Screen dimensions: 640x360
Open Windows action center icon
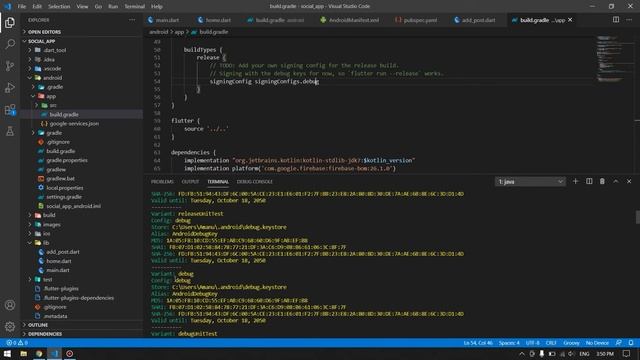pyautogui.click(x=627, y=353)
